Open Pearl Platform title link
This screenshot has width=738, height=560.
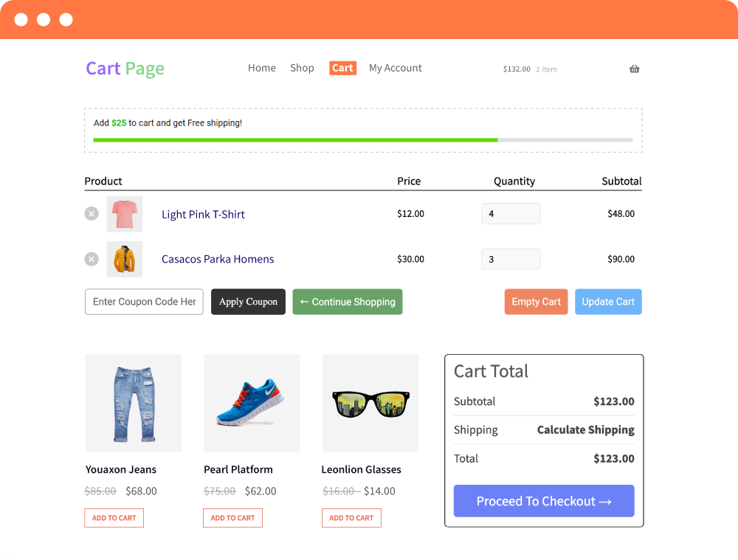coord(238,469)
